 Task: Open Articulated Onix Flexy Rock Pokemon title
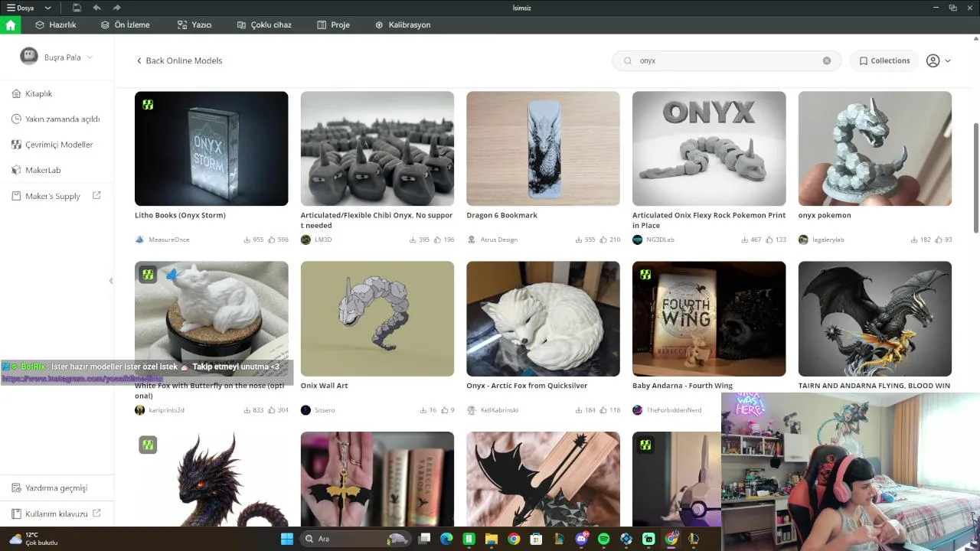(x=709, y=220)
